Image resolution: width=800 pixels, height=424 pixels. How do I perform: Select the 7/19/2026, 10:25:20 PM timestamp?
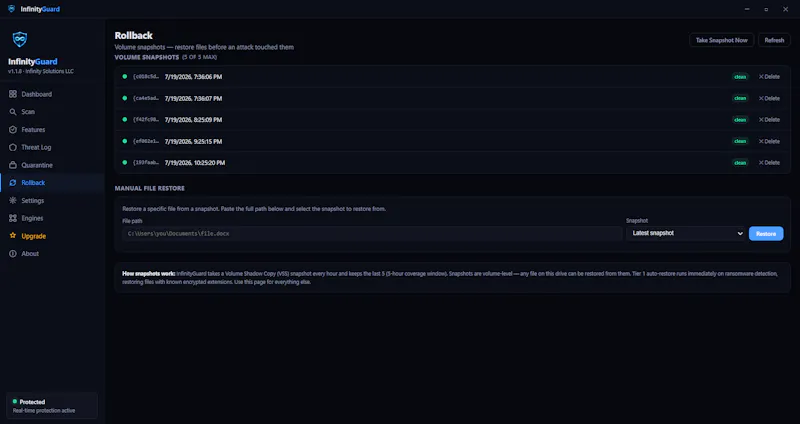point(195,163)
